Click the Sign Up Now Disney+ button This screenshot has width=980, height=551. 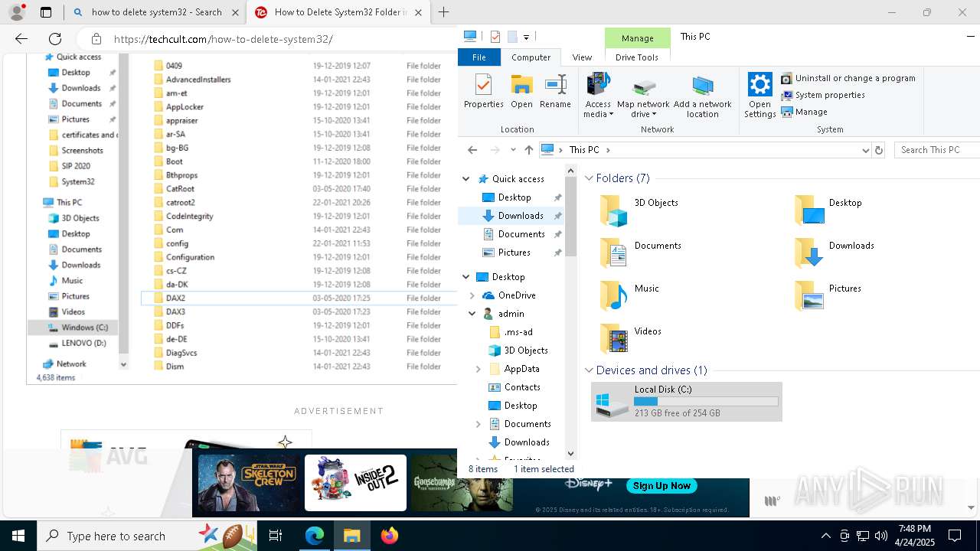(661, 486)
